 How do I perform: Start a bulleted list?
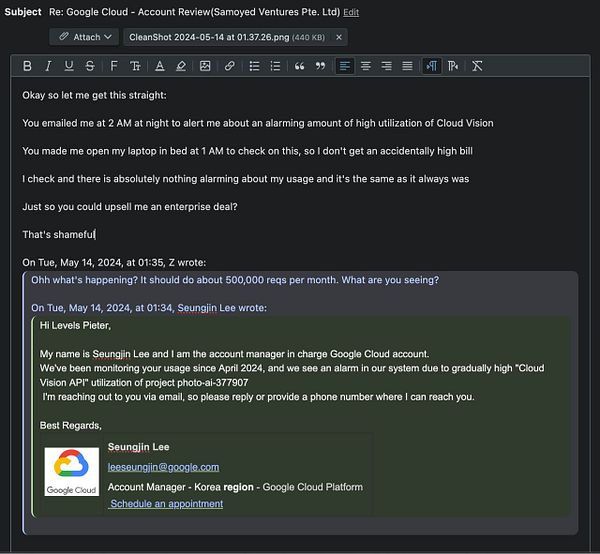click(254, 66)
